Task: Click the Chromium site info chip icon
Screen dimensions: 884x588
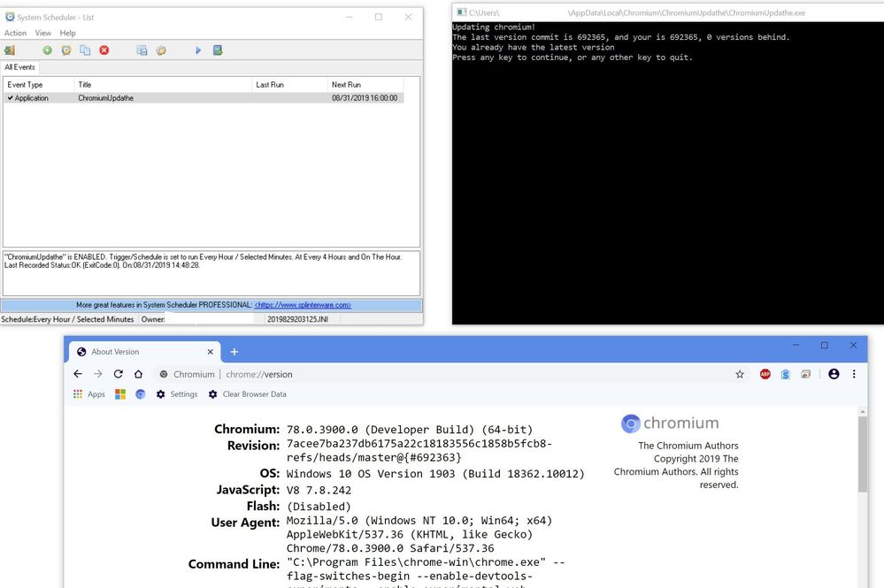Action: coord(164,374)
